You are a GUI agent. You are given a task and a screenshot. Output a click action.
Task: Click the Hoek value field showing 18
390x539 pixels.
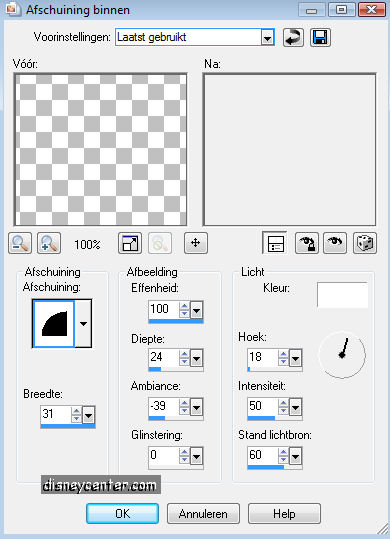point(263,359)
